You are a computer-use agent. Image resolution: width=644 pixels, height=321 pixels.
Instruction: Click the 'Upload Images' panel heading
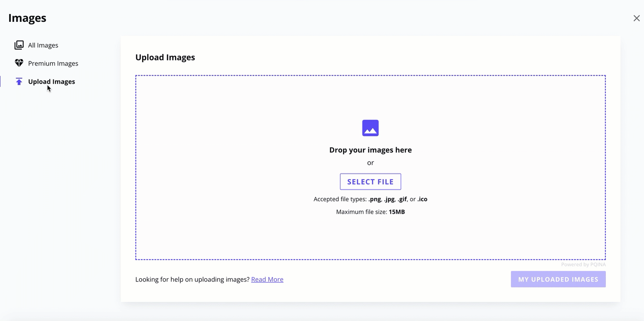coord(165,57)
